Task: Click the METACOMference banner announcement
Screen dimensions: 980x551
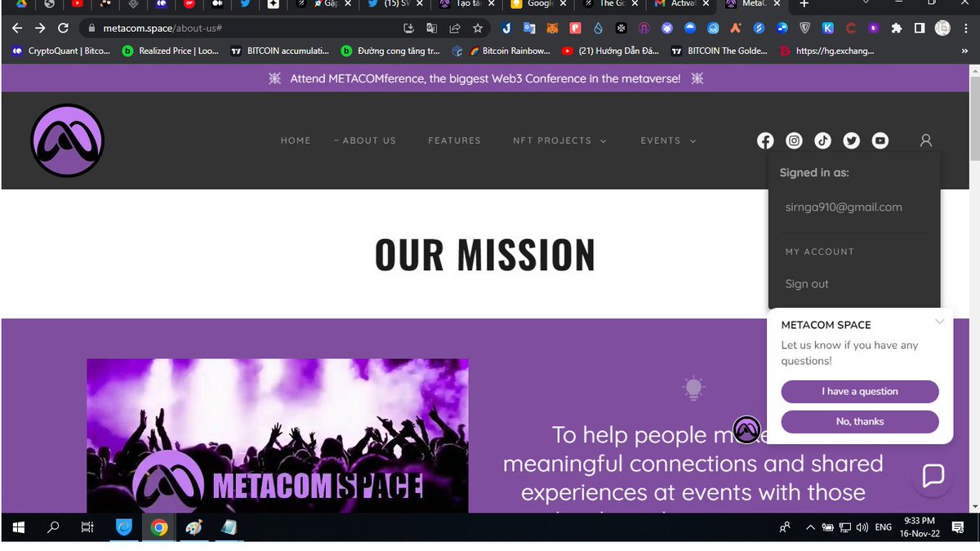Action: pos(486,78)
